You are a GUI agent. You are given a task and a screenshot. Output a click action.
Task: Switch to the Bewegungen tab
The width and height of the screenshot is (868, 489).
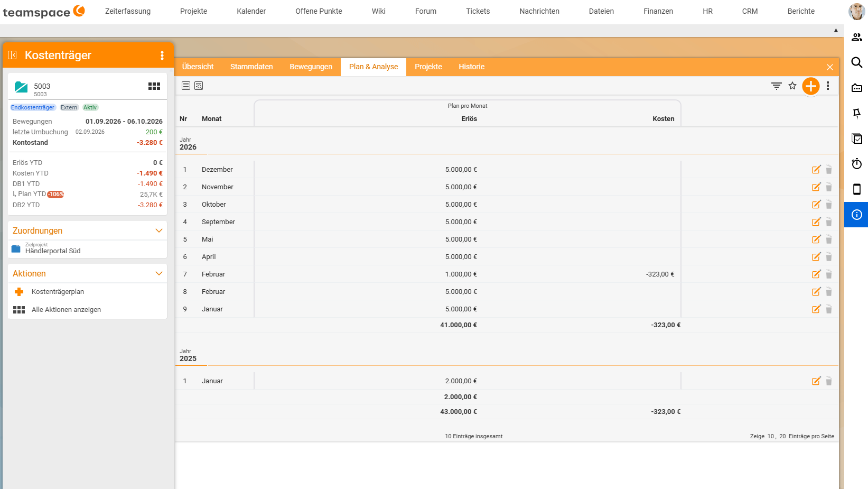[311, 67]
